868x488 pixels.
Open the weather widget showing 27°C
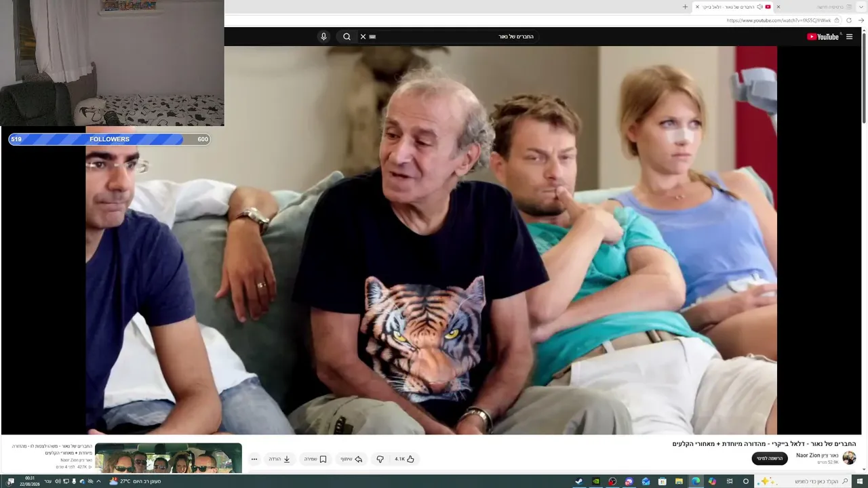click(x=135, y=481)
